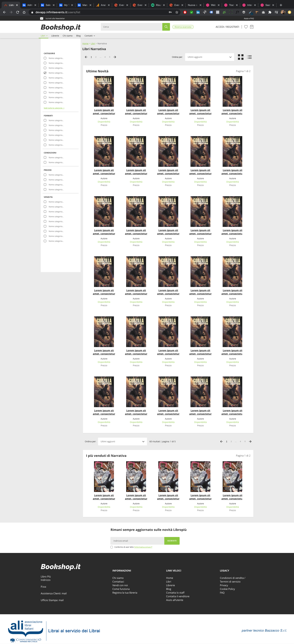The width and height of the screenshot is (294, 644).
Task: Tick the first checkbox under VENDITA
Action: 45,202
